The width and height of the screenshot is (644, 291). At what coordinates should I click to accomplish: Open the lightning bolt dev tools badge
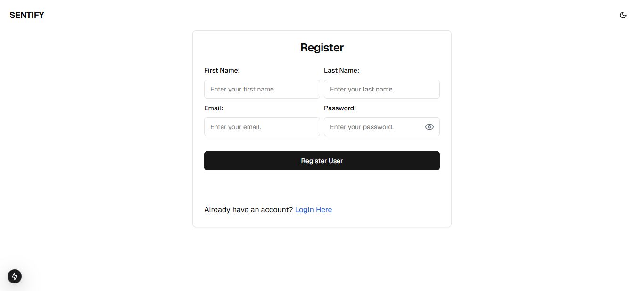(15, 276)
